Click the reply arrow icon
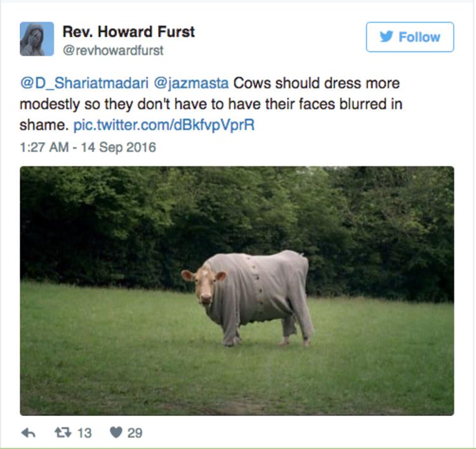Screen dimensions: 476x449 coord(29,432)
